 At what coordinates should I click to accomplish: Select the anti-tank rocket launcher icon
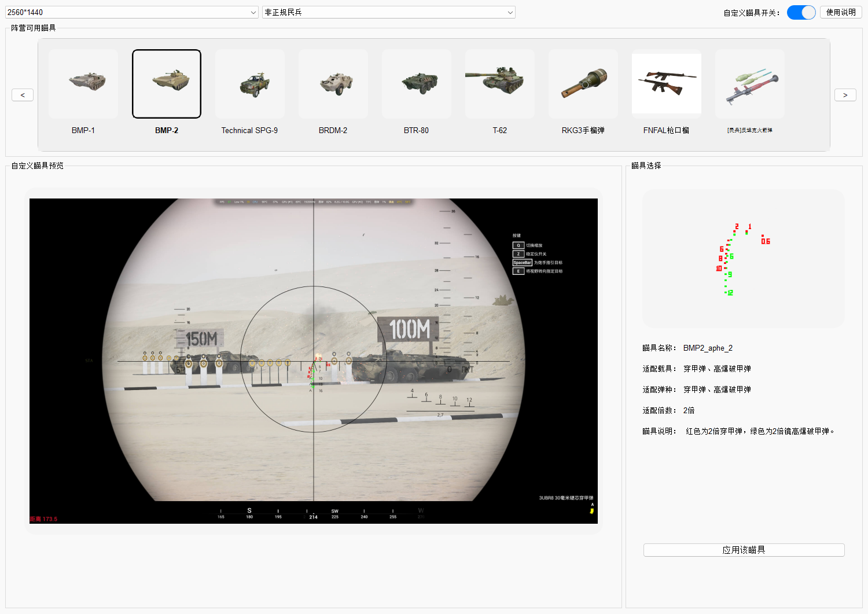tap(750, 84)
